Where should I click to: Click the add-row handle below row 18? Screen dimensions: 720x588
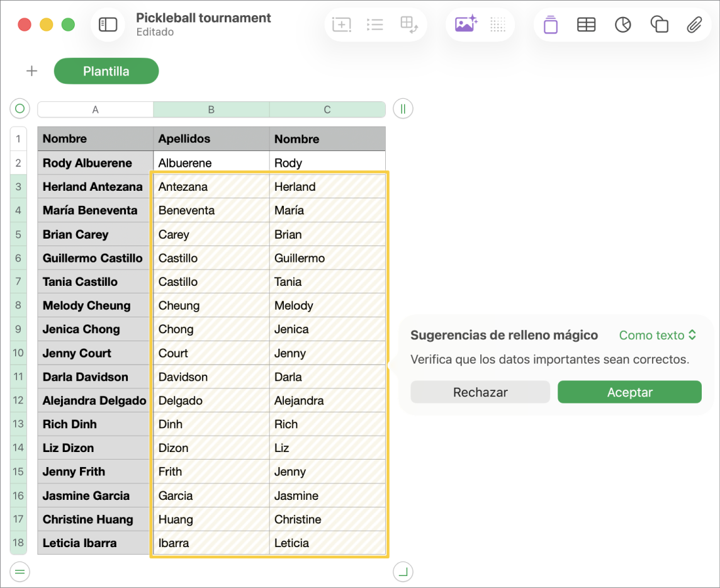pyautogui.click(x=20, y=572)
